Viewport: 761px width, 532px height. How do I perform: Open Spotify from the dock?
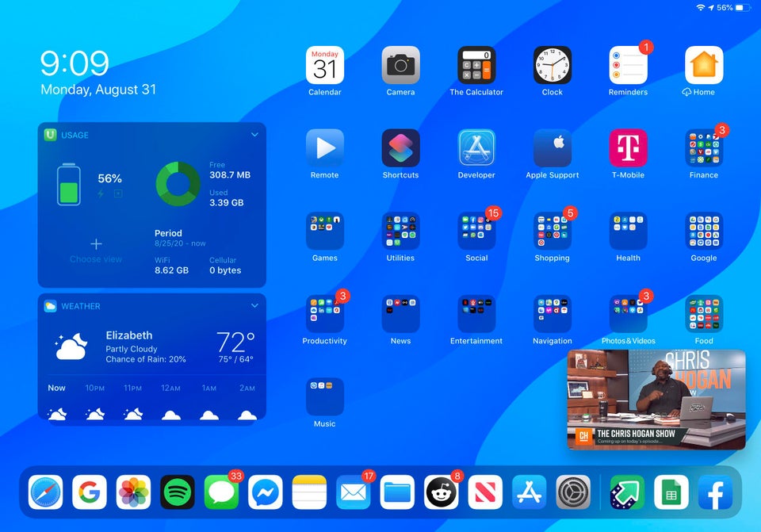pyautogui.click(x=178, y=492)
